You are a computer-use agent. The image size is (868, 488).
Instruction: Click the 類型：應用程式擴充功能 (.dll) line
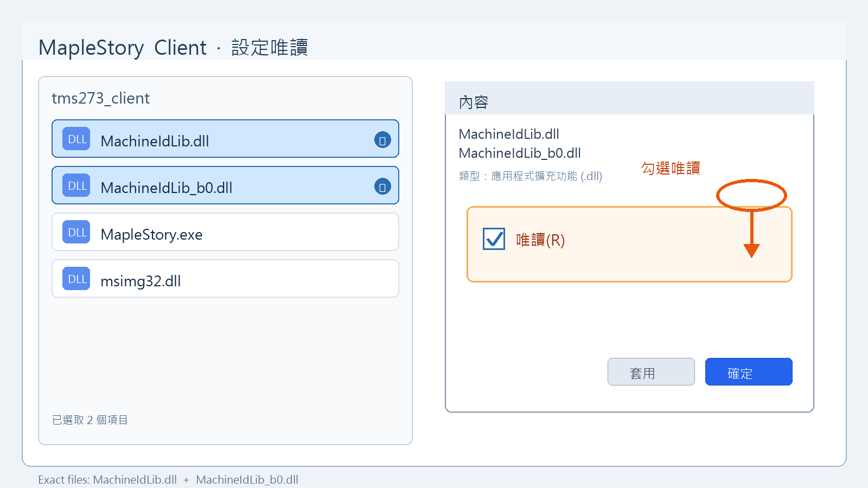[x=531, y=176]
